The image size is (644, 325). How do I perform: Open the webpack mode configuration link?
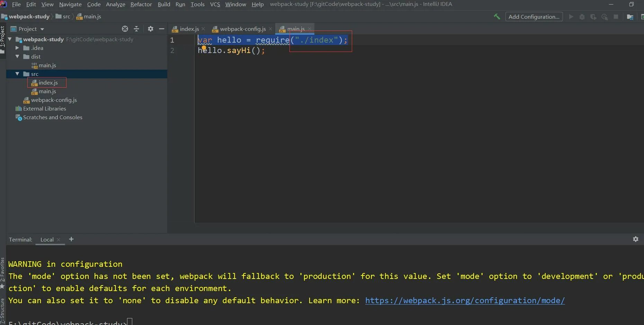pos(465,300)
